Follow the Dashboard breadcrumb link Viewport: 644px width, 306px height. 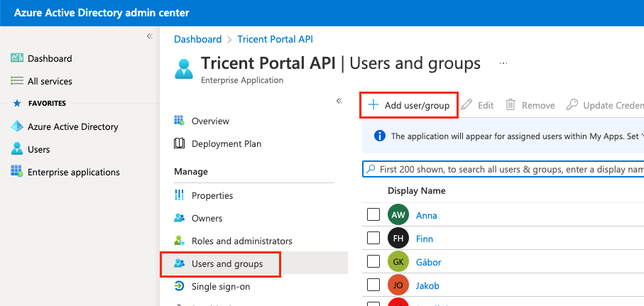tap(198, 40)
